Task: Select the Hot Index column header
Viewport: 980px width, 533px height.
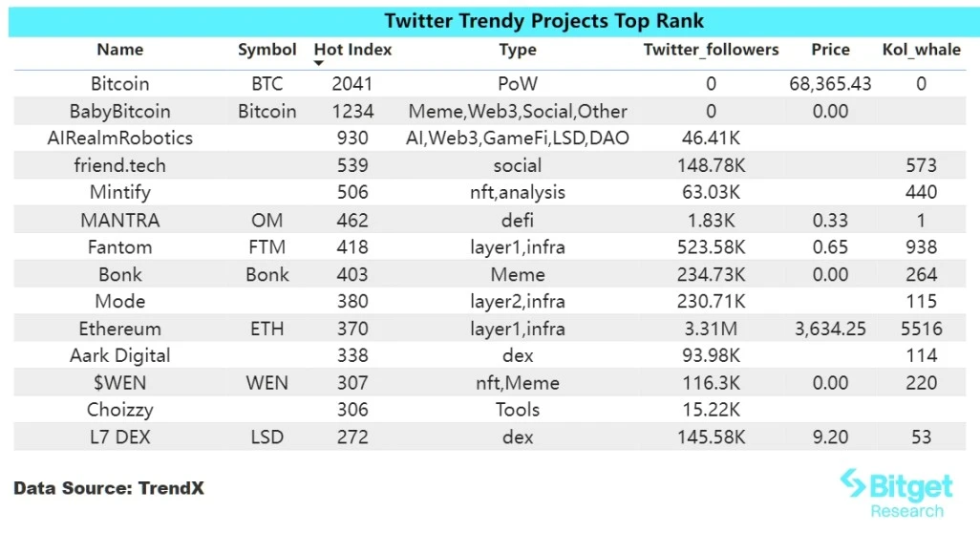Action: 352,50
